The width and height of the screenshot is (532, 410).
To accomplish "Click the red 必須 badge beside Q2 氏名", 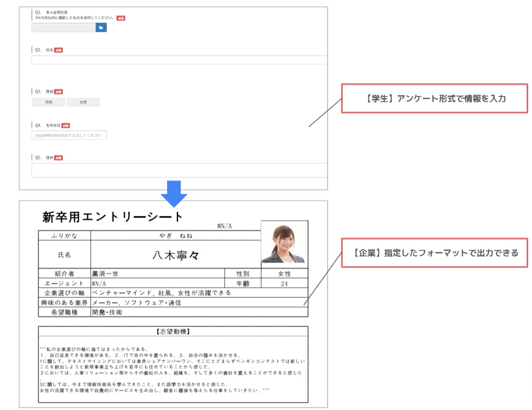I will (x=58, y=50).
